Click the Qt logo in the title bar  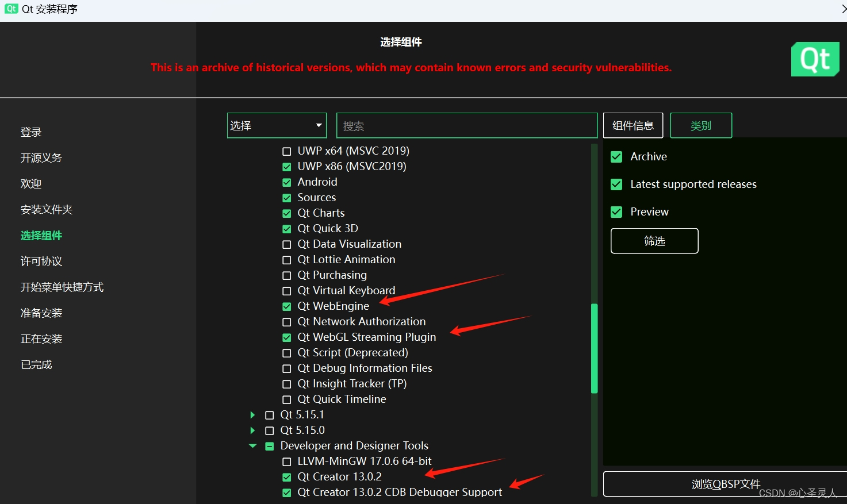pos(12,9)
